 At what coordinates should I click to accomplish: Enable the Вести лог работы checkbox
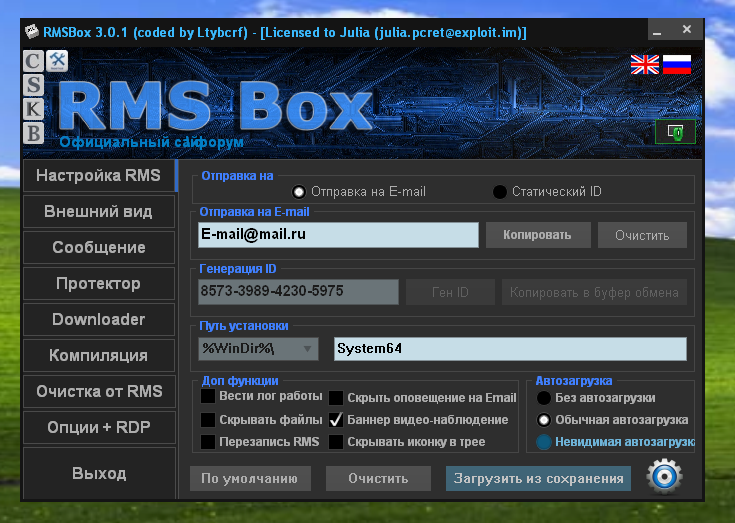[x=207, y=397]
